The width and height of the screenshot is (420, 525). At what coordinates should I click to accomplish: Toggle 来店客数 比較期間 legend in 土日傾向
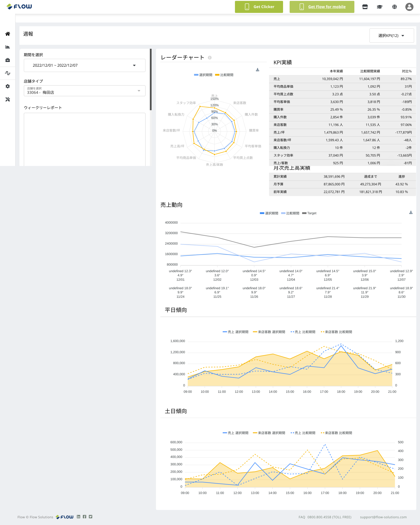pos(336,433)
